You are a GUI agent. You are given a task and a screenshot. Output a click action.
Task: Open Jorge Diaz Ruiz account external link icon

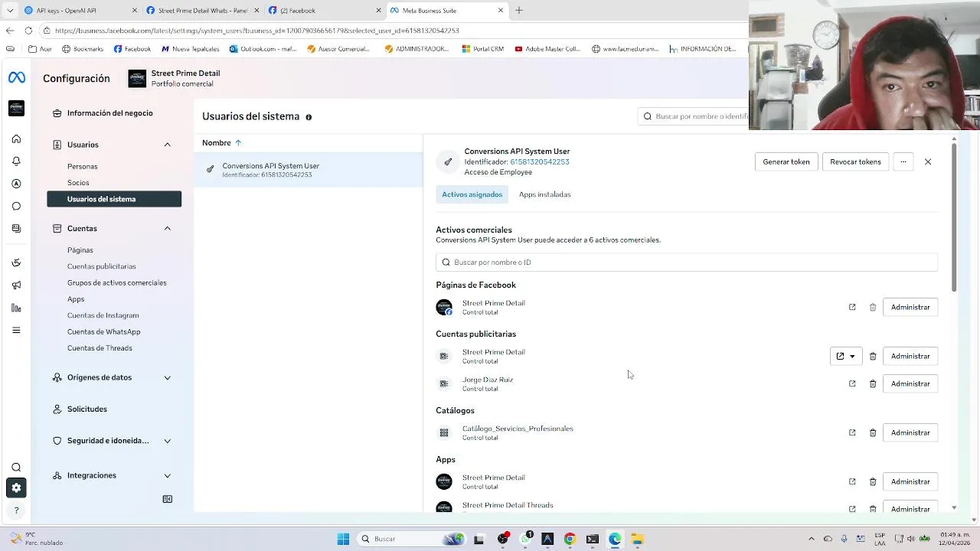[852, 383]
